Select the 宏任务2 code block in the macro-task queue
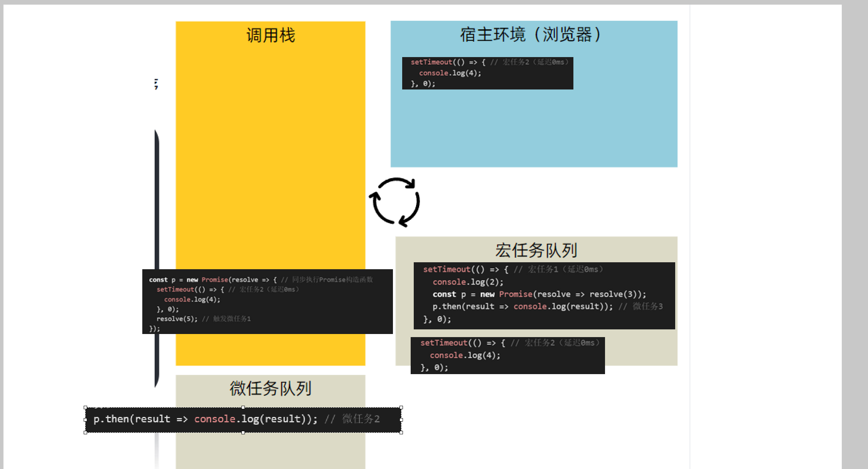The width and height of the screenshot is (868, 469). point(507,355)
